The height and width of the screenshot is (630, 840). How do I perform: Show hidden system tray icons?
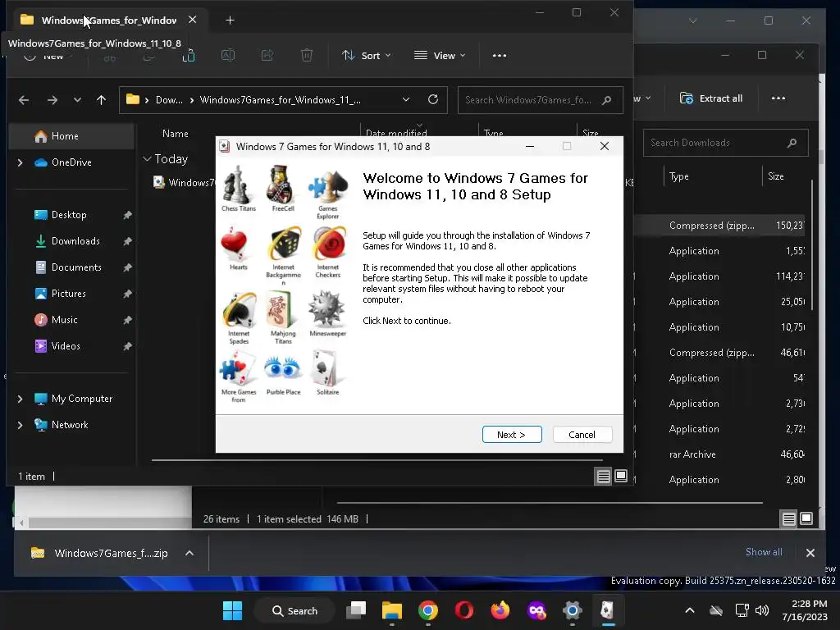[690, 610]
